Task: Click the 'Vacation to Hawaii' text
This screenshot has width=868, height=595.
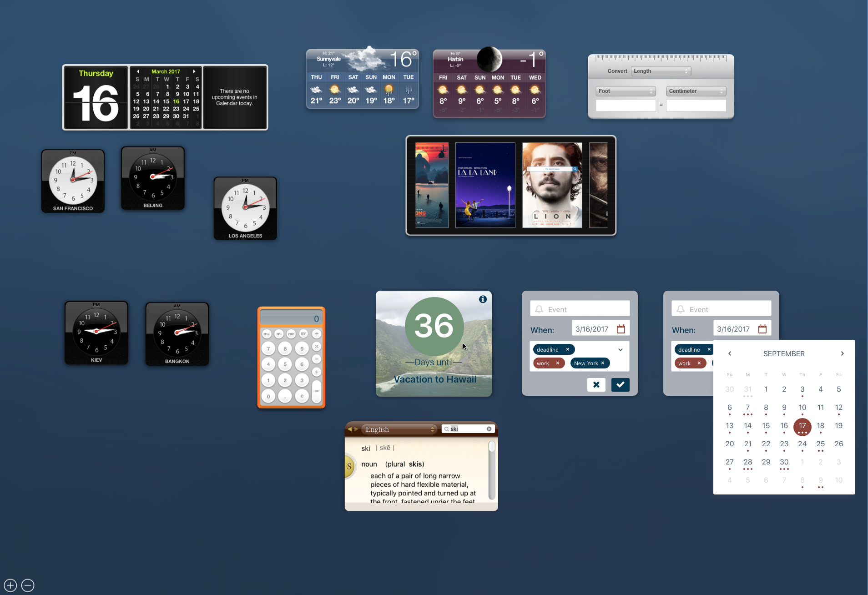Action: pos(435,379)
